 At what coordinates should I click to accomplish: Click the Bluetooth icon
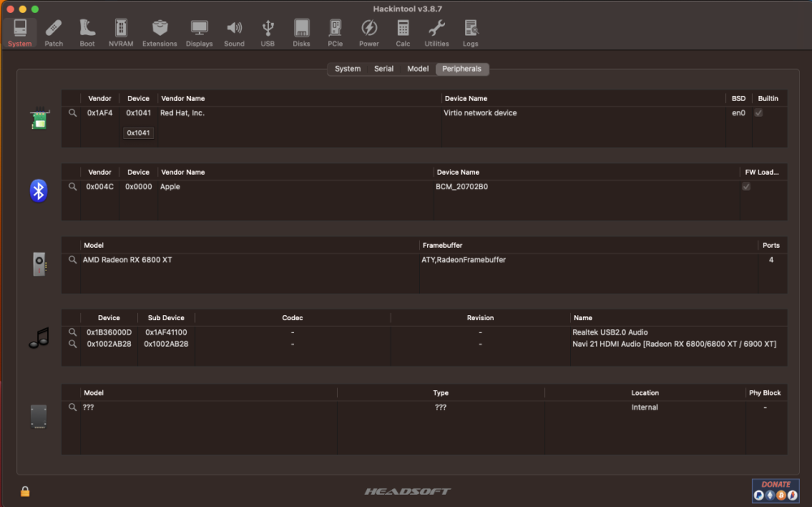pos(38,191)
